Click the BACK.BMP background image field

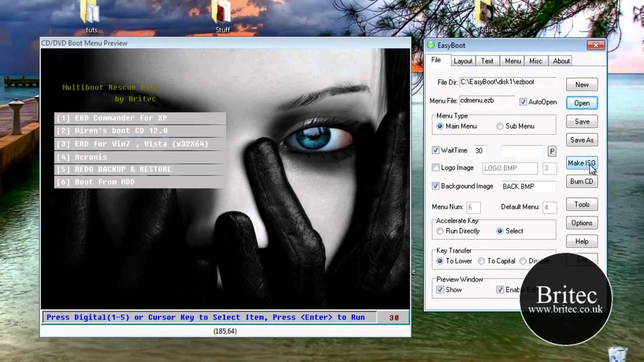coord(529,187)
